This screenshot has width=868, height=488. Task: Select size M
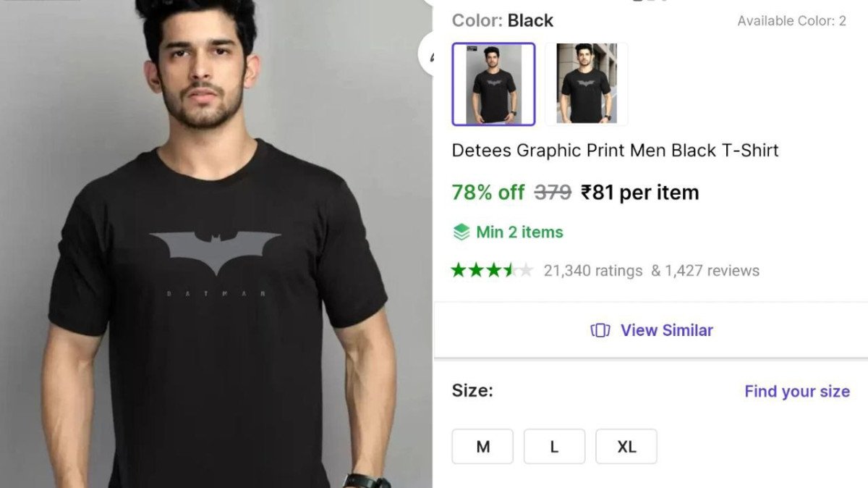482,446
